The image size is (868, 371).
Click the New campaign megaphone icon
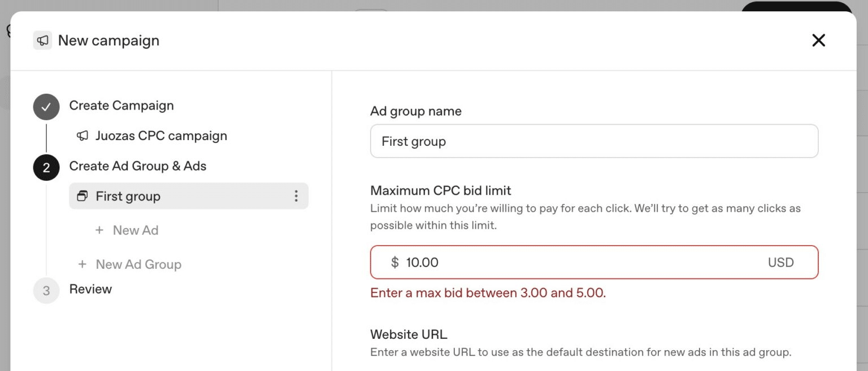(42, 40)
